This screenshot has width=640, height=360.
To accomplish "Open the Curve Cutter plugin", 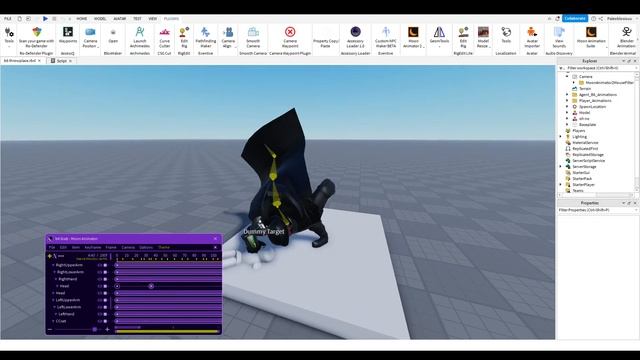I will point(164,37).
